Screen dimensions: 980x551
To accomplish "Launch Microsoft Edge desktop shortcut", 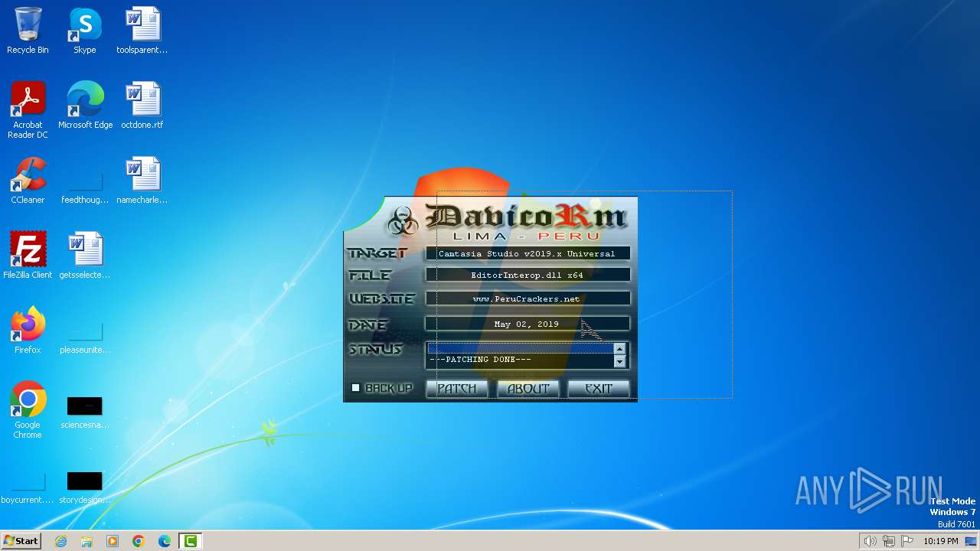I will point(85,106).
